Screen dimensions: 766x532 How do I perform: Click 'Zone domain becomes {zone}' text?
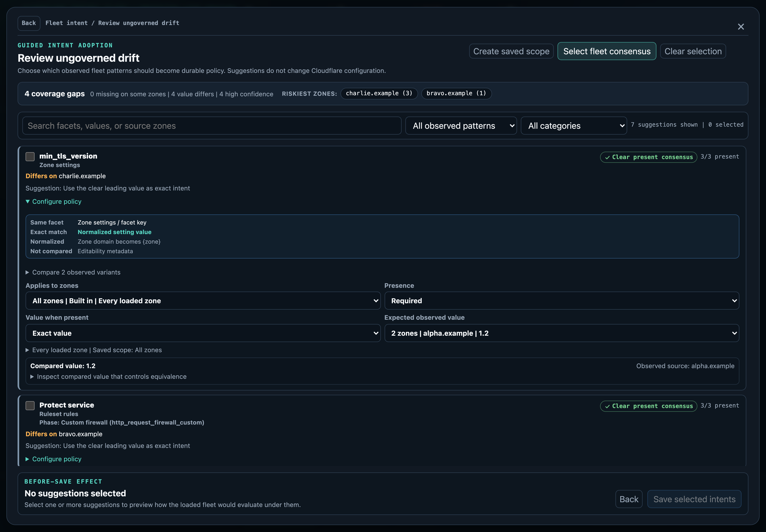119,242
